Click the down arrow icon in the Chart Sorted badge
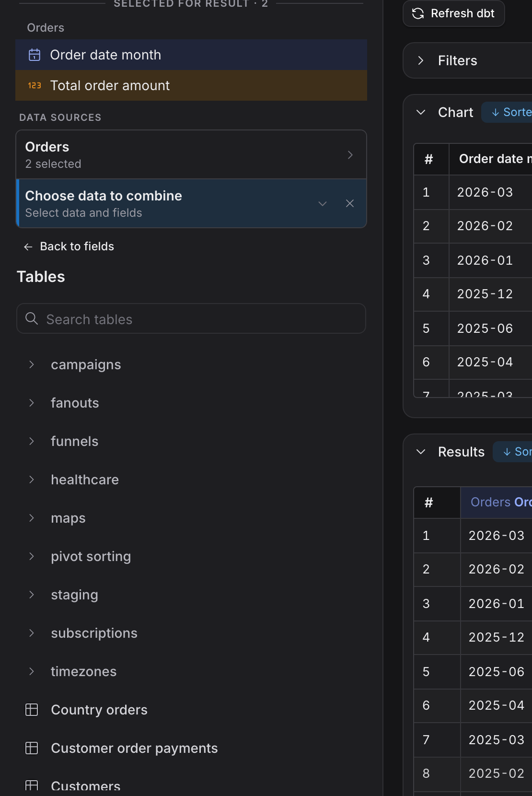Screen dimensions: 532x796 (x=496, y=112)
